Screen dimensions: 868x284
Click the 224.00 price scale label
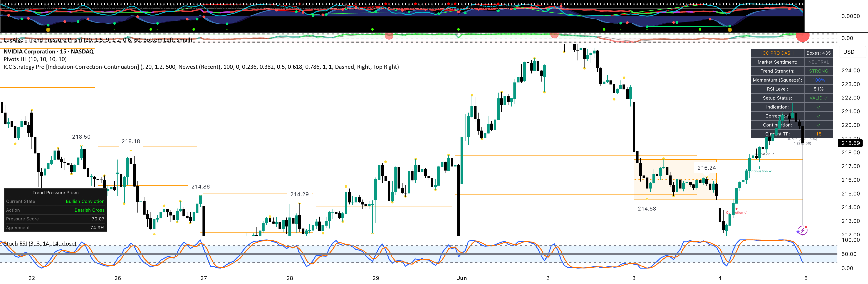850,70
